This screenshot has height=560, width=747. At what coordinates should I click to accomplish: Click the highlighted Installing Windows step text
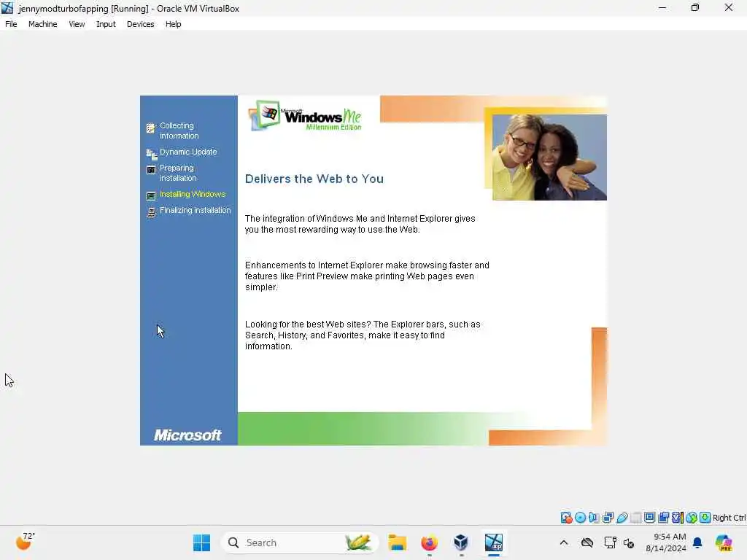(x=193, y=194)
